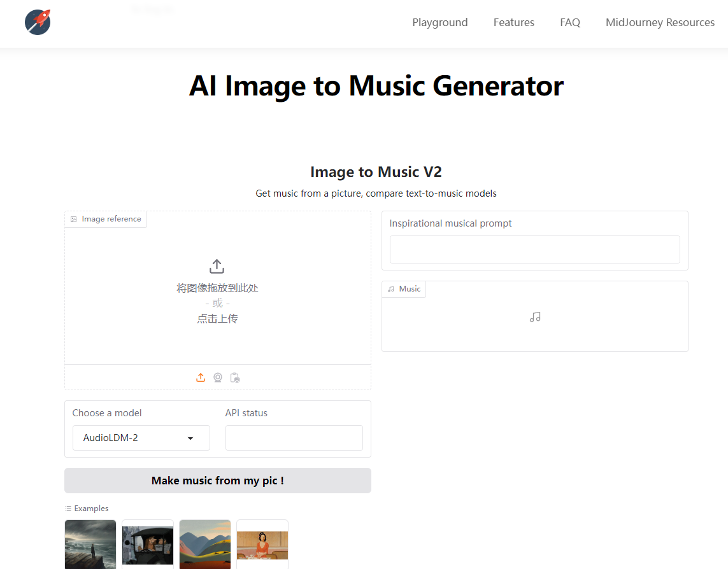This screenshot has width=728, height=569.
Task: Click the Music label note icon
Action: pyautogui.click(x=391, y=289)
